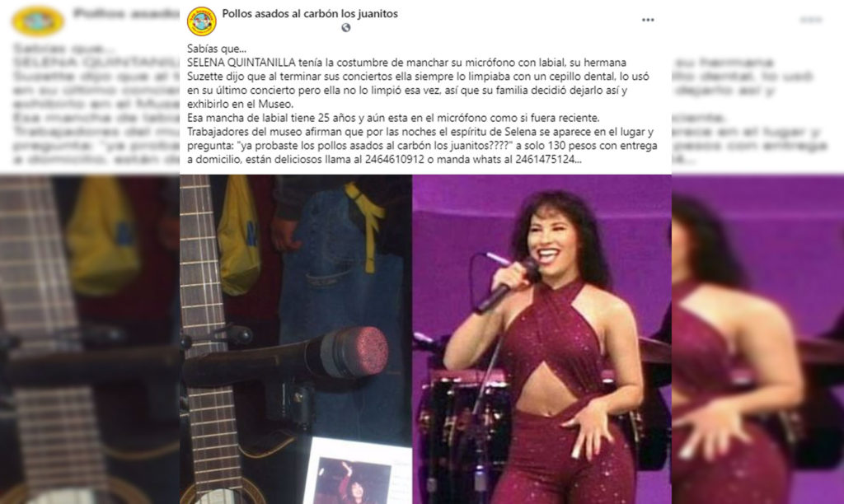Click phone number 2464610912 in the post
This screenshot has width=844, height=504.
point(395,159)
